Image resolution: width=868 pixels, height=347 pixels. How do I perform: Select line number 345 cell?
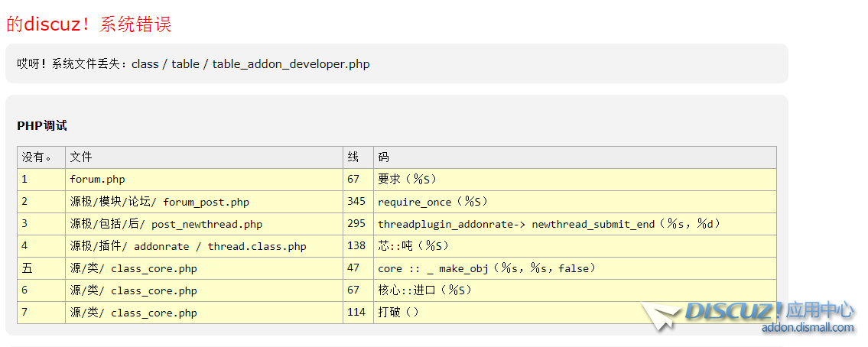coord(356,202)
